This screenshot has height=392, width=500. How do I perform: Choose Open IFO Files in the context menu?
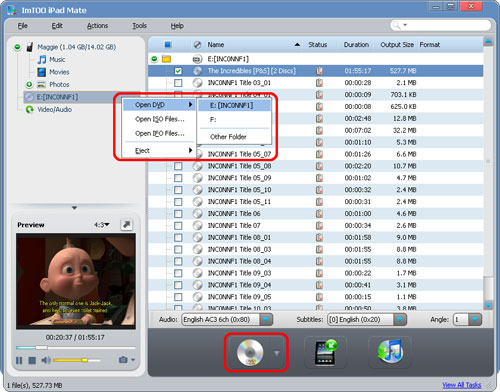159,133
